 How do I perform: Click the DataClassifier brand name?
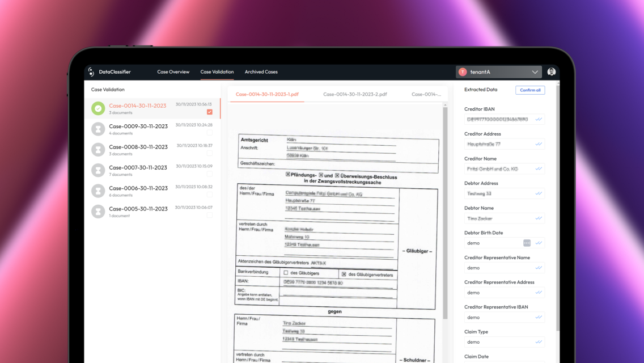tap(115, 71)
